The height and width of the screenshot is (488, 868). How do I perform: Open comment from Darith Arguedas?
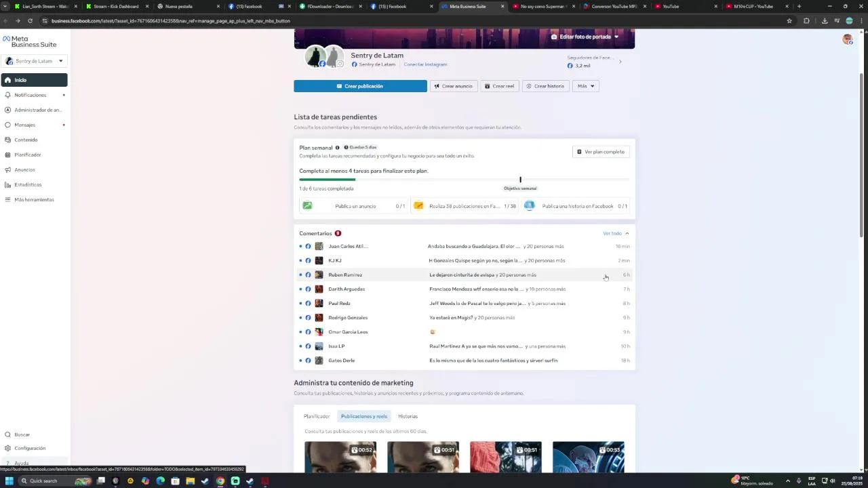tap(465, 289)
